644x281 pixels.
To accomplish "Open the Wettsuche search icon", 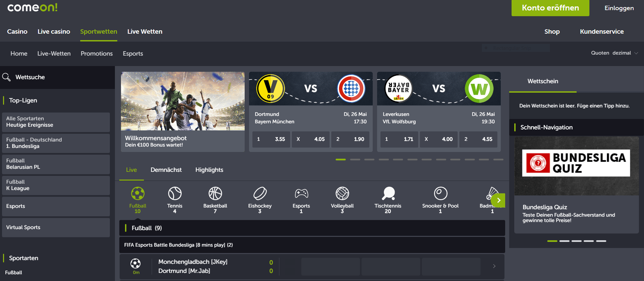I will point(6,77).
